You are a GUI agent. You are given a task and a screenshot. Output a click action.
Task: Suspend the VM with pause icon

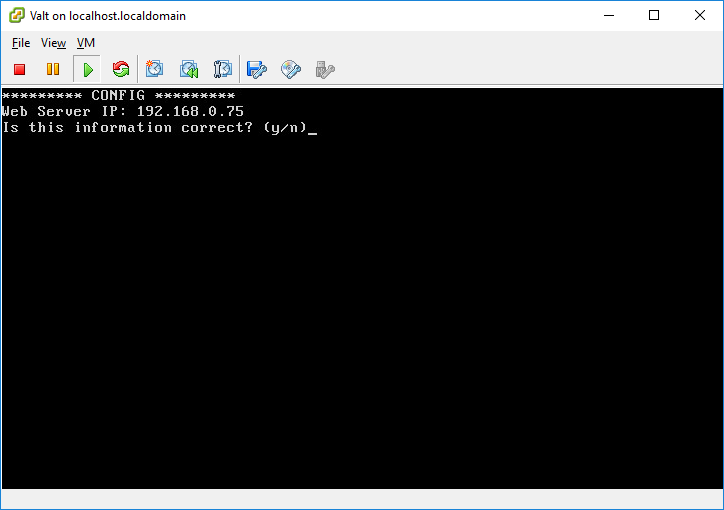[x=53, y=70]
